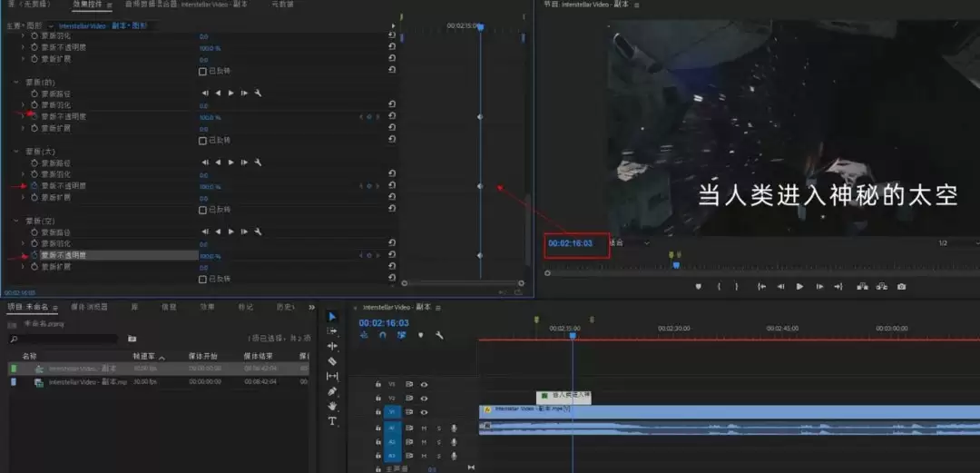The image size is (980, 473).
Task: Open timeline display settings wrench
Action: click(439, 335)
